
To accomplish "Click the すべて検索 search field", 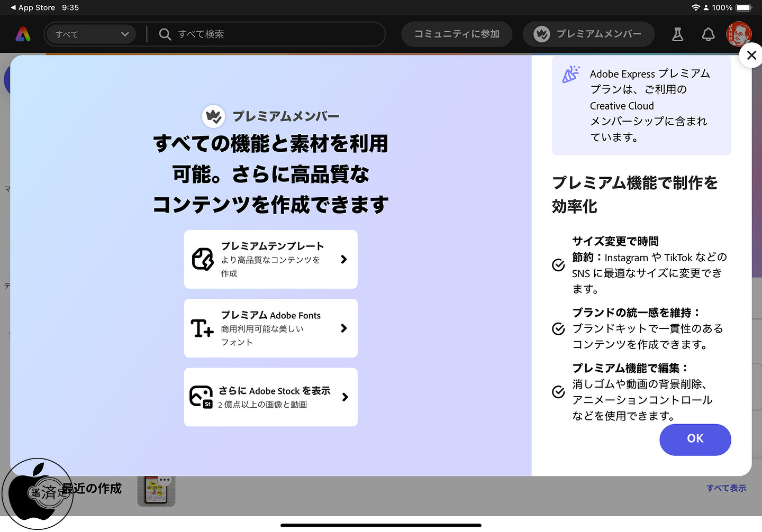I will [275, 34].
